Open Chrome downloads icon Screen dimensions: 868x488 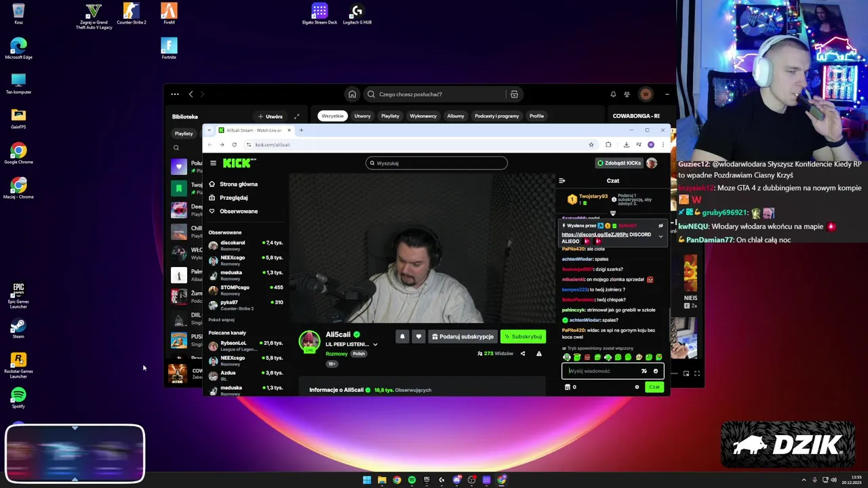(626, 144)
